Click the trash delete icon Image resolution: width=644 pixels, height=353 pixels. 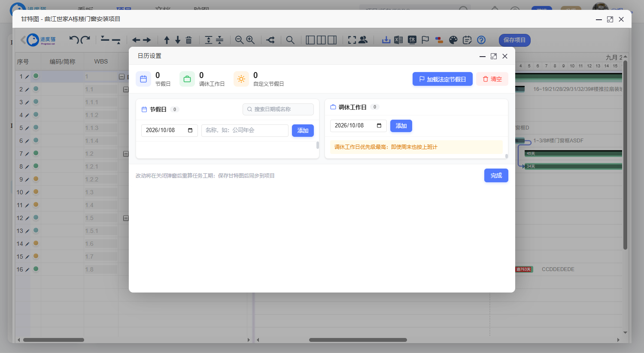(x=188, y=40)
